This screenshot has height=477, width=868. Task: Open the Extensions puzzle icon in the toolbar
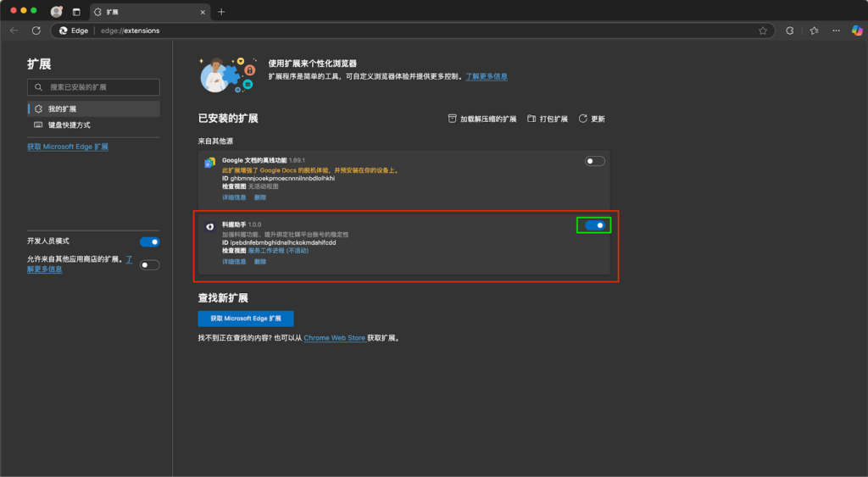[x=790, y=31]
